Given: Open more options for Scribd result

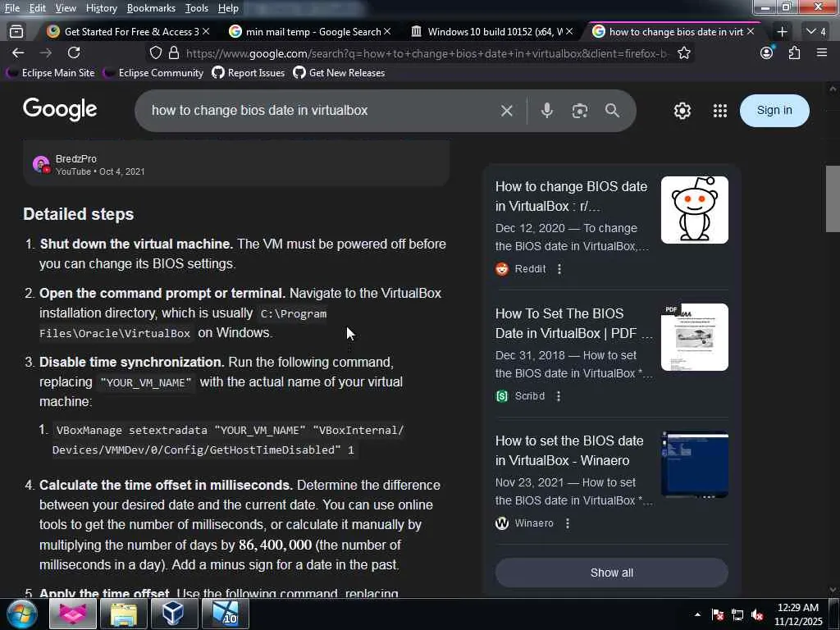Looking at the screenshot, I should click(x=558, y=396).
